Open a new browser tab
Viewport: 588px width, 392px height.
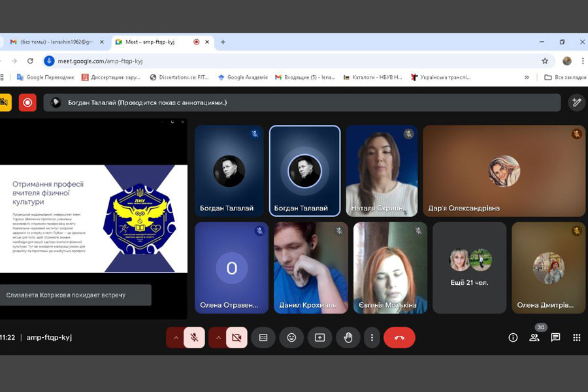point(223,42)
